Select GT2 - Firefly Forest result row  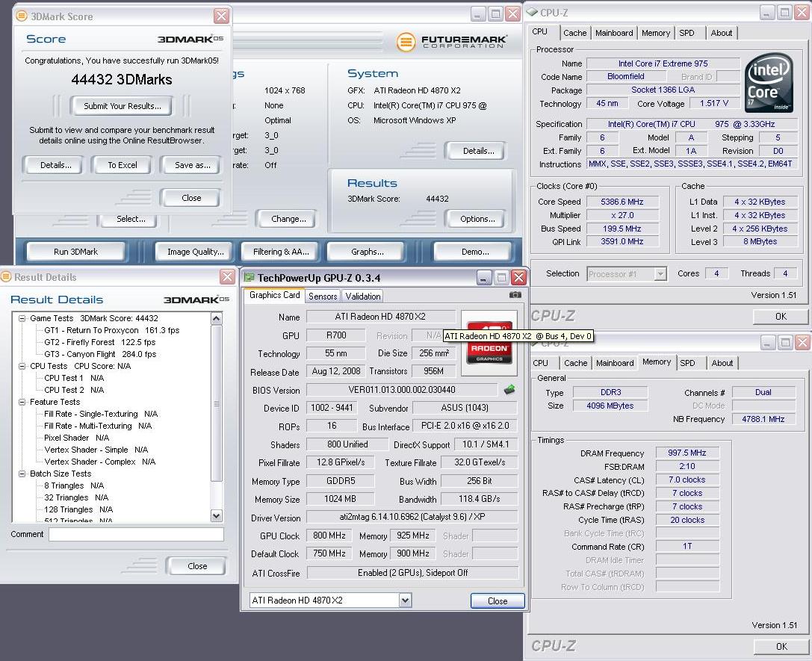[100, 342]
